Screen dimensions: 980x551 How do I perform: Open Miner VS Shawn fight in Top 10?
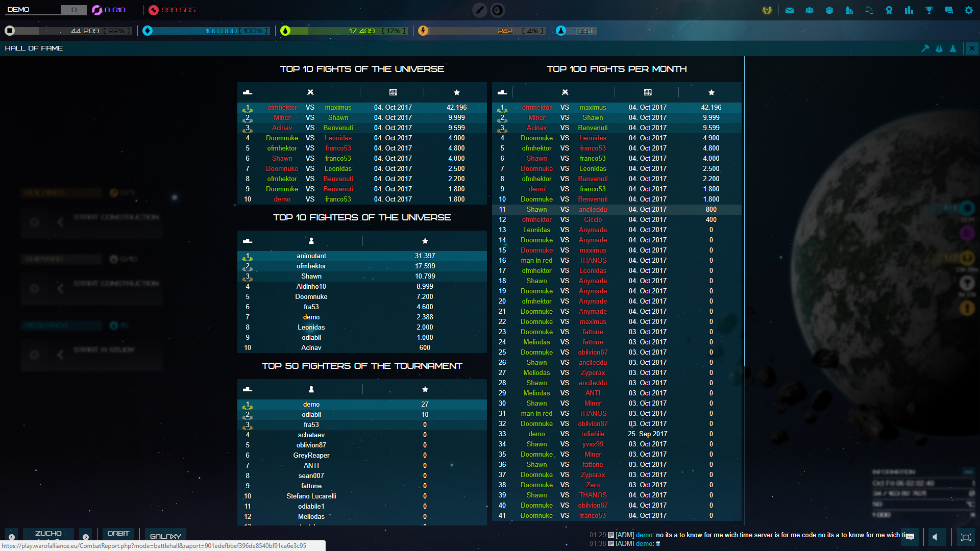(x=362, y=118)
